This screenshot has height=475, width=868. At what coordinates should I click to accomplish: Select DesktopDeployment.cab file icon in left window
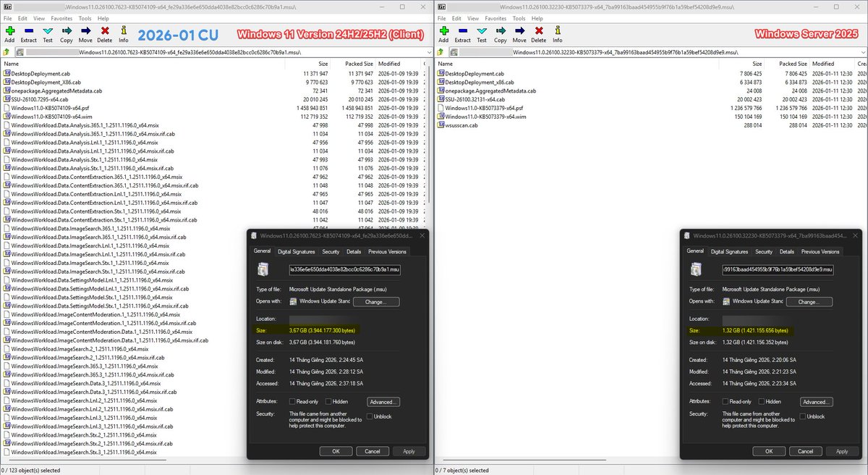click(7, 74)
